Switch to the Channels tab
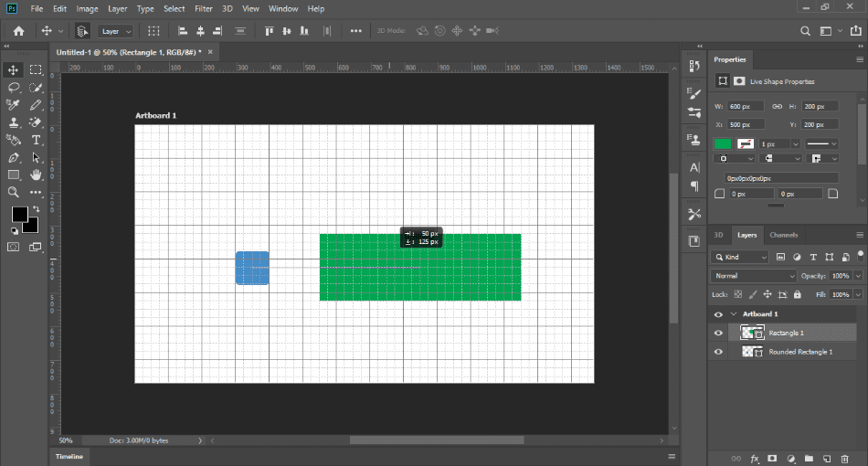 (x=783, y=235)
